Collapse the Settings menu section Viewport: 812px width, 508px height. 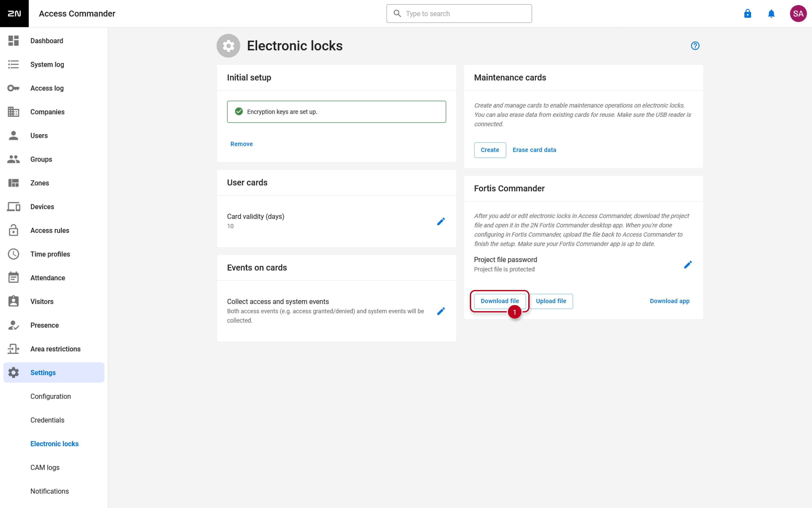click(54, 373)
